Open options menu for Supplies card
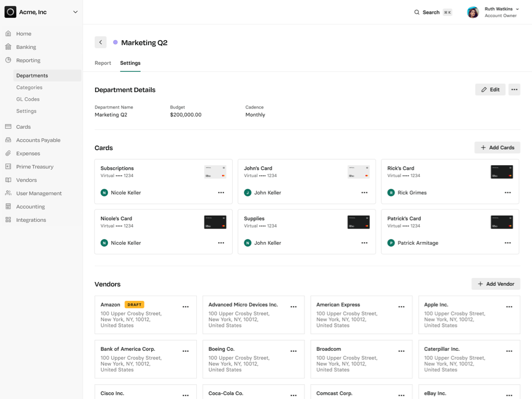This screenshot has height=399, width=532. coord(364,243)
